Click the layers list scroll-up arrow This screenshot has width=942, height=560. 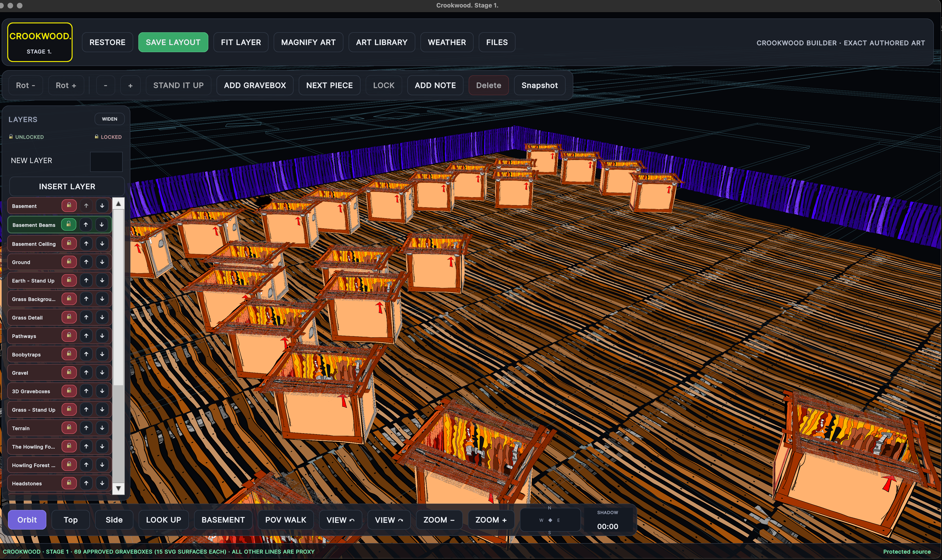point(118,204)
